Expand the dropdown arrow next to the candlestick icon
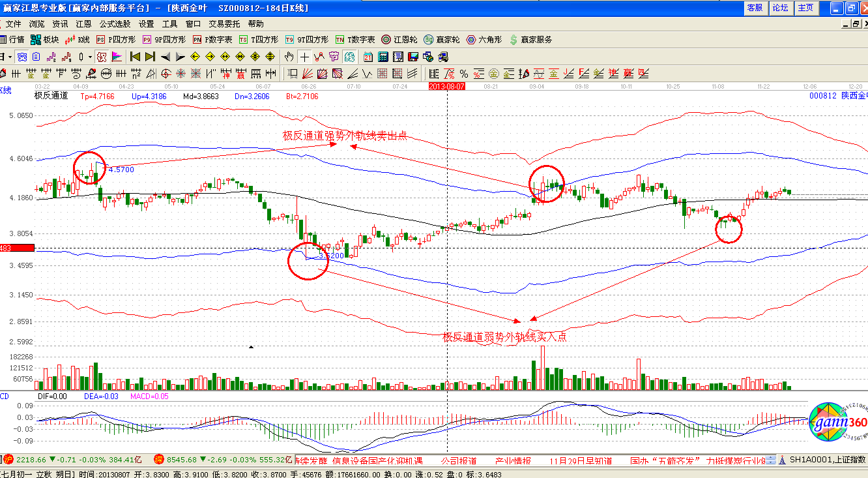 [89, 57]
